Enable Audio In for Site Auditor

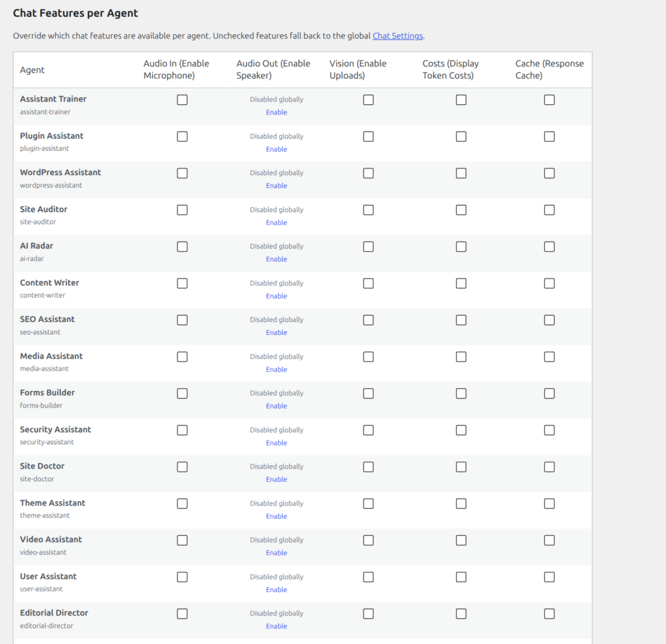tap(182, 210)
